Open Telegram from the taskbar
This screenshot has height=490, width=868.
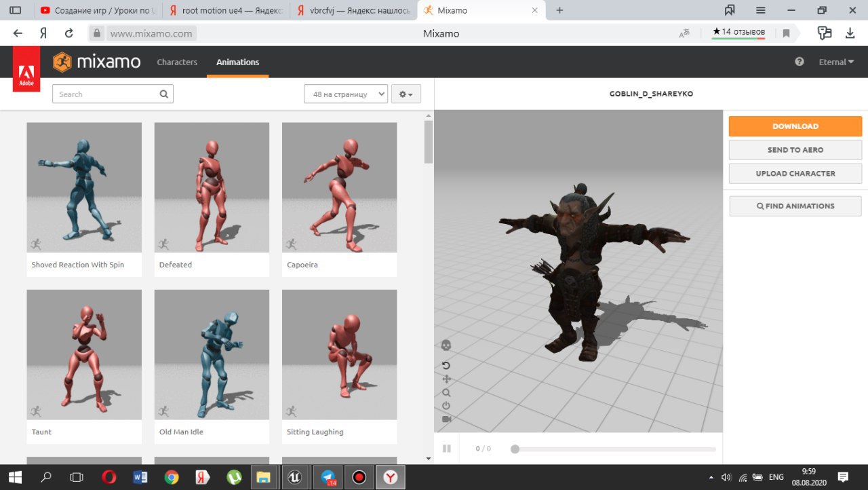click(328, 477)
